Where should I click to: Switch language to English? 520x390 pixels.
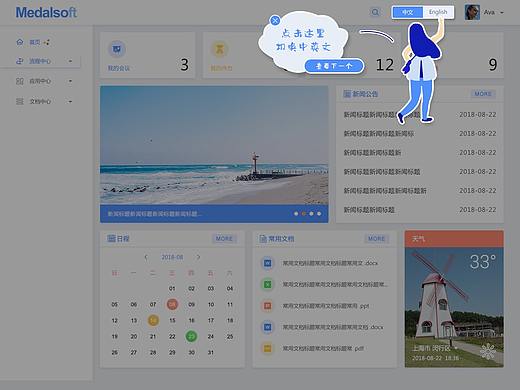point(438,12)
